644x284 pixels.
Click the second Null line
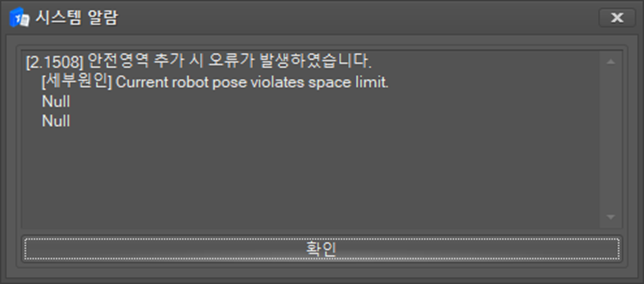click(x=56, y=121)
